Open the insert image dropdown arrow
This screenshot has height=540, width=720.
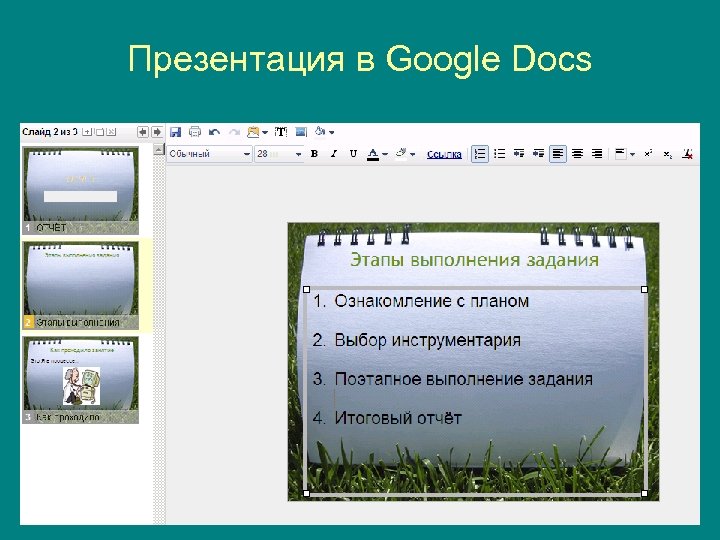pyautogui.click(x=265, y=133)
